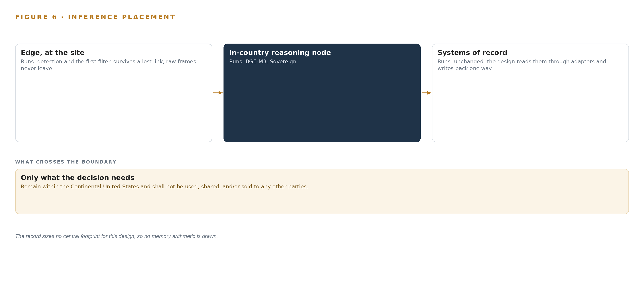Click the 'Figure 6 · Inference Placement' heading
644x288 pixels.
[95, 17]
